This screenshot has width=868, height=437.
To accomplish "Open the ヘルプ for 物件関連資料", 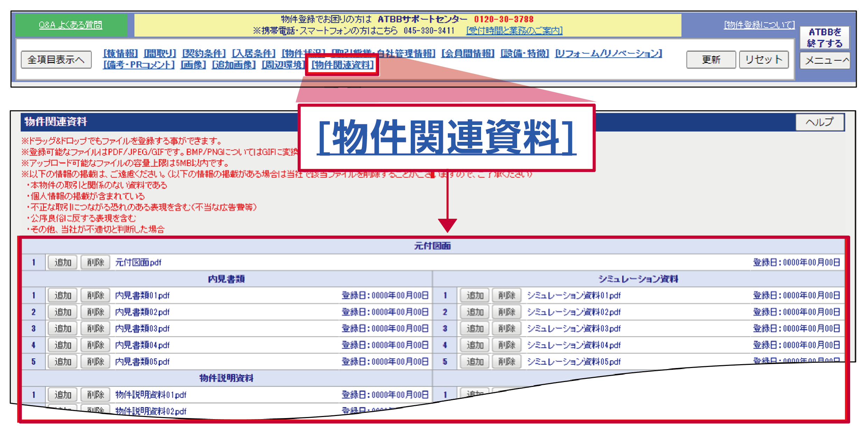I will tap(820, 123).
